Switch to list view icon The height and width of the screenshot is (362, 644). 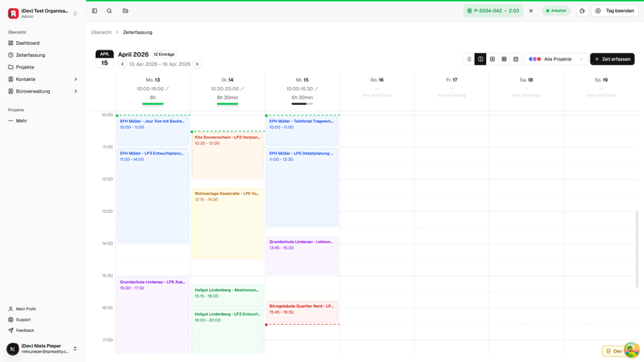point(469,59)
